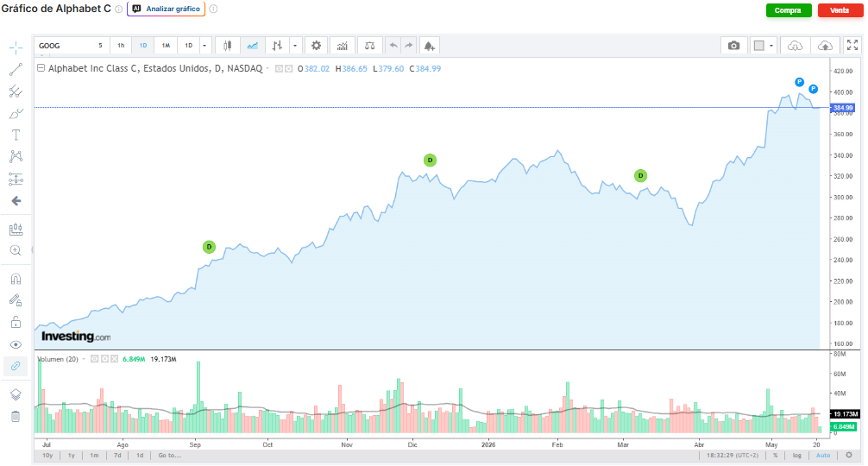
Task: Toggle hide all drawings eye icon
Action: (16, 344)
